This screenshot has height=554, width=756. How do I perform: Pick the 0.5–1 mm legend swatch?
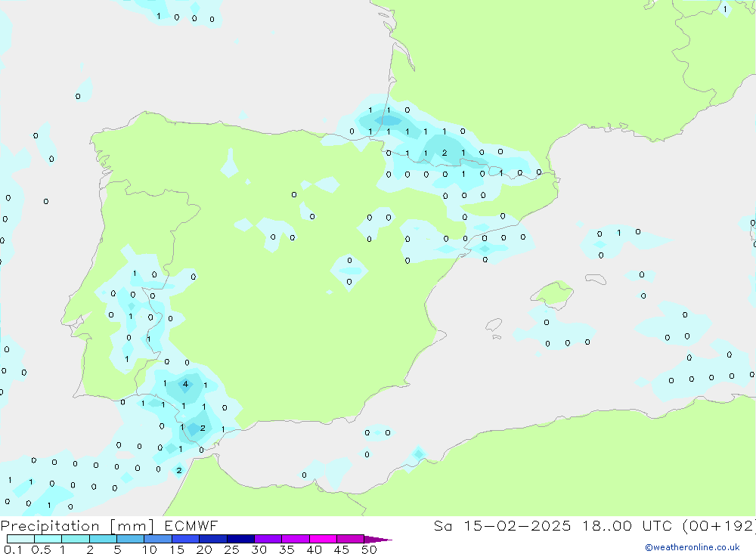pyautogui.click(x=48, y=539)
